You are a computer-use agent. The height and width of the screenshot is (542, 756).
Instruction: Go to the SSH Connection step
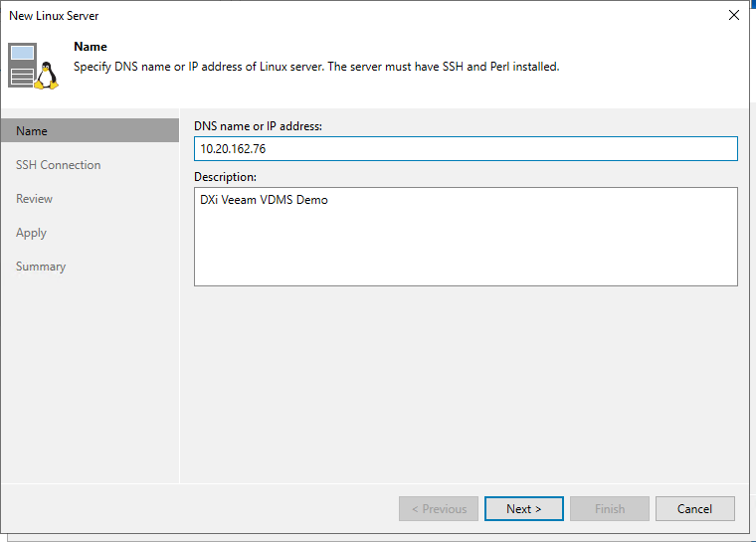pos(58,165)
